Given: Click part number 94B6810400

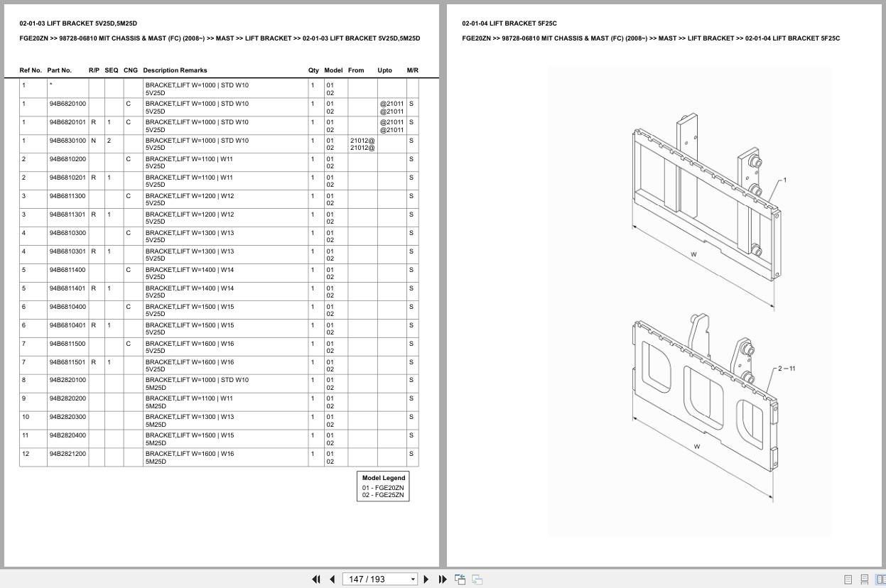Looking at the screenshot, I should (x=67, y=307).
